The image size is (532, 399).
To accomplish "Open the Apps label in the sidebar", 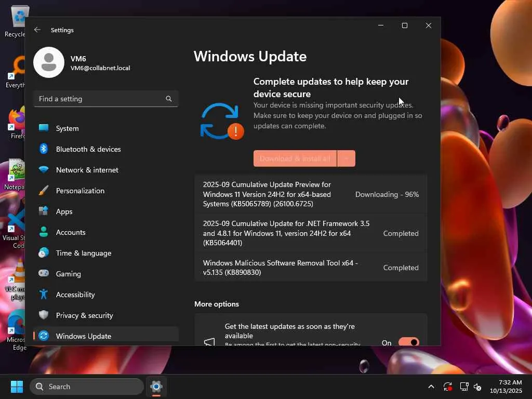I will tap(64, 212).
